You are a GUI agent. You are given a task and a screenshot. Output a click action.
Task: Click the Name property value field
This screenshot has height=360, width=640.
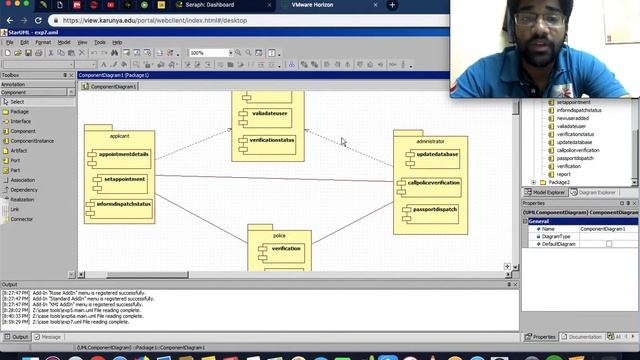(x=608, y=229)
